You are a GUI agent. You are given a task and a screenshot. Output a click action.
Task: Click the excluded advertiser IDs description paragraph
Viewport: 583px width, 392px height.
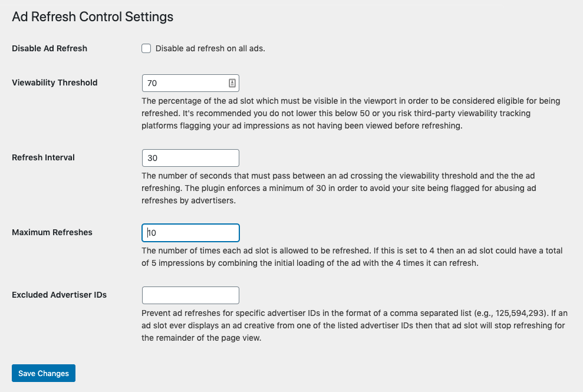[354, 325]
